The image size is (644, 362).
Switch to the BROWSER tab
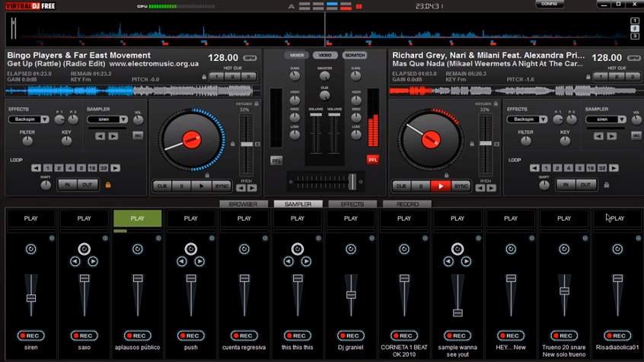[243, 204]
